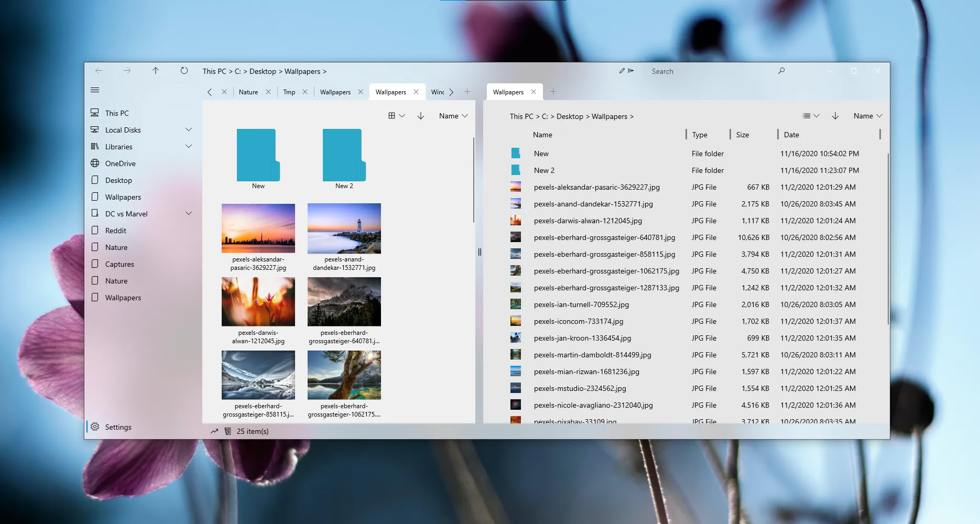Expand the Local Disks section chevron
This screenshot has width=980, height=524.
pyautogui.click(x=189, y=129)
